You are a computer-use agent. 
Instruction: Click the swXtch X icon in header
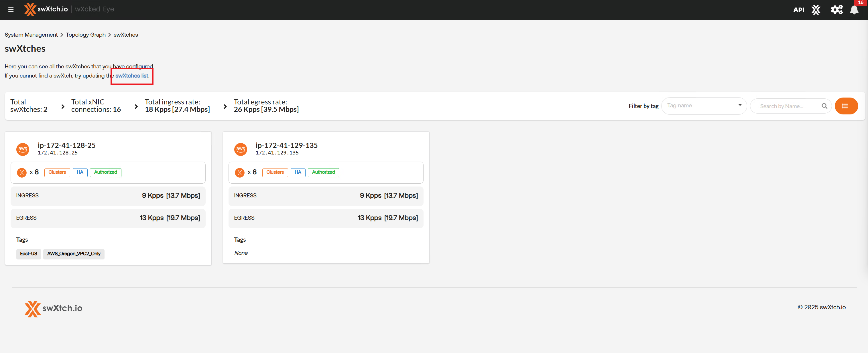816,10
